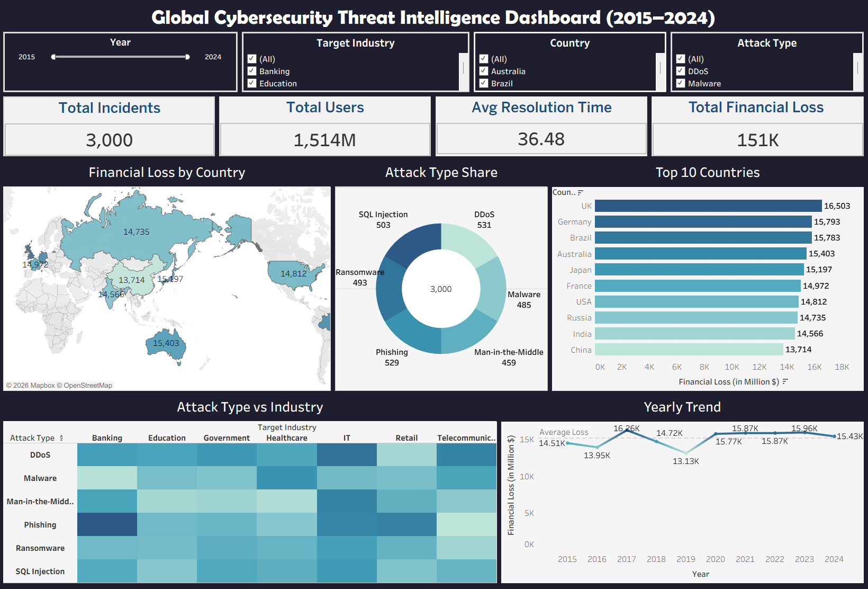The height and width of the screenshot is (589, 868).
Task: Select the Australia bar in Top 10 Countries
Action: 701,254
